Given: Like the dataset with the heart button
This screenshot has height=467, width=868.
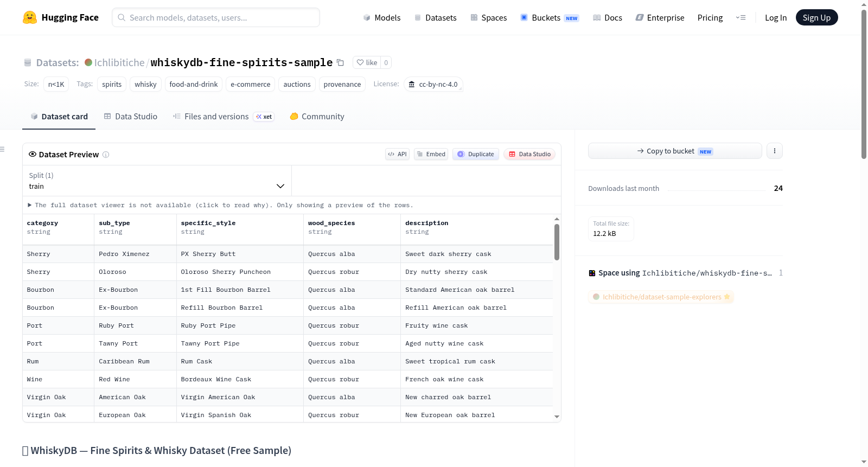Looking at the screenshot, I should tap(367, 62).
